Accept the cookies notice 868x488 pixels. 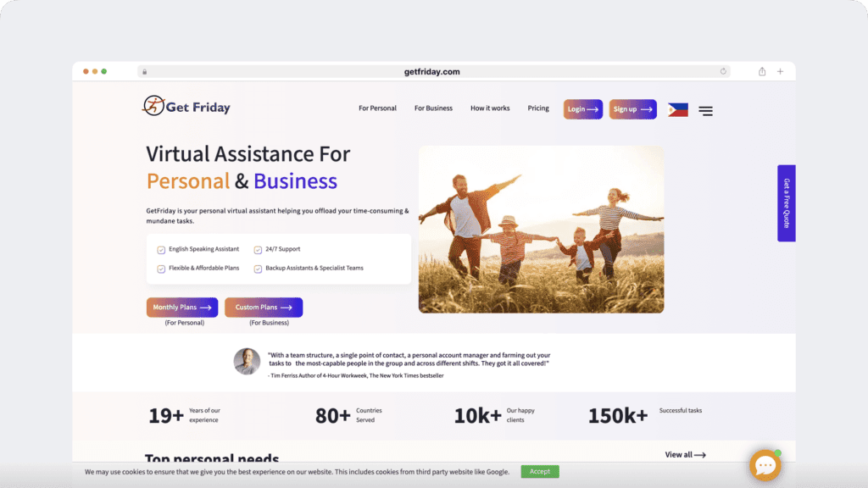point(540,471)
